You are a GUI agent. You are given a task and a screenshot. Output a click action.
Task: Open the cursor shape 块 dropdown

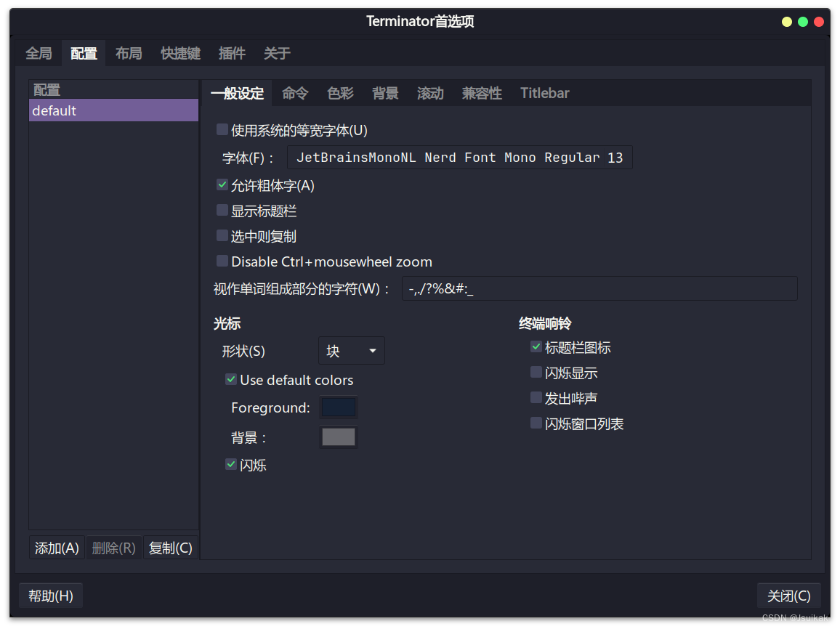tap(352, 351)
